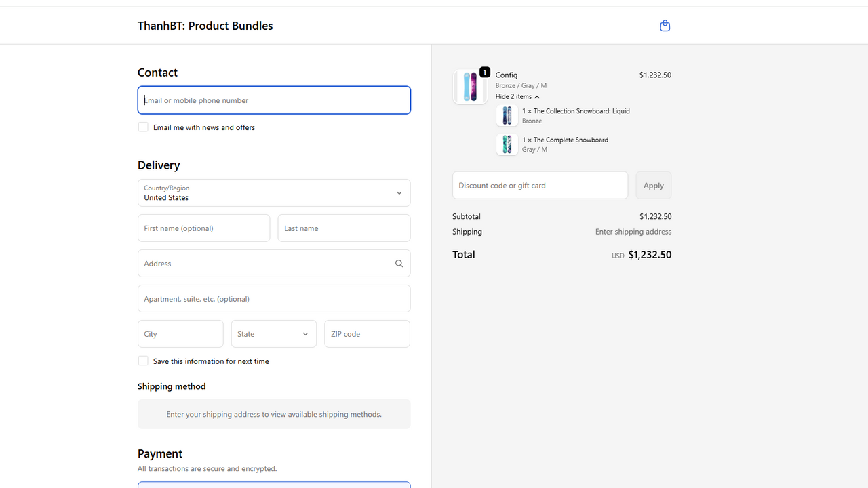Image resolution: width=868 pixels, height=488 pixels.
Task: Click the Country/Region chevron arrow
Action: click(x=399, y=193)
